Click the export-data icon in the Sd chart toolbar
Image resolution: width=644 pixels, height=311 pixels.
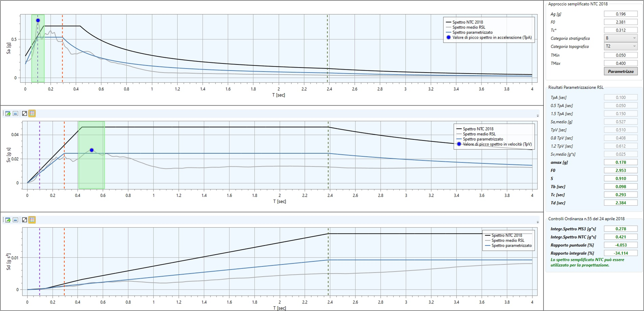point(8,220)
